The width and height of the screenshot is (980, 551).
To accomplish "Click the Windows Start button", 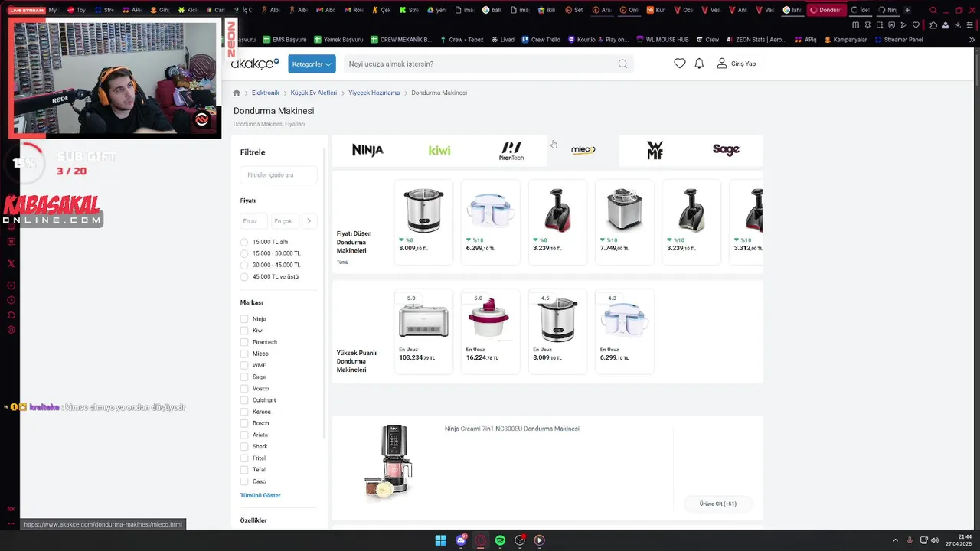I will click(441, 540).
